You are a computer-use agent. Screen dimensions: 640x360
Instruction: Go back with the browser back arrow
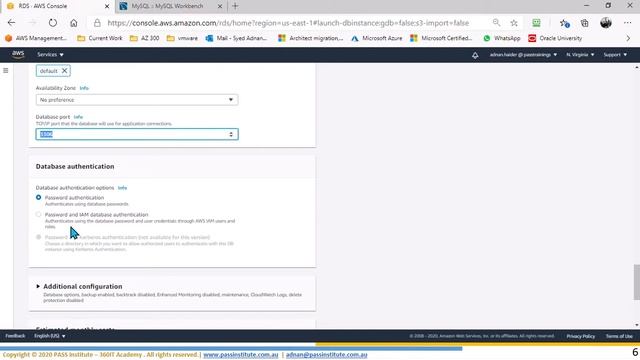[11, 23]
